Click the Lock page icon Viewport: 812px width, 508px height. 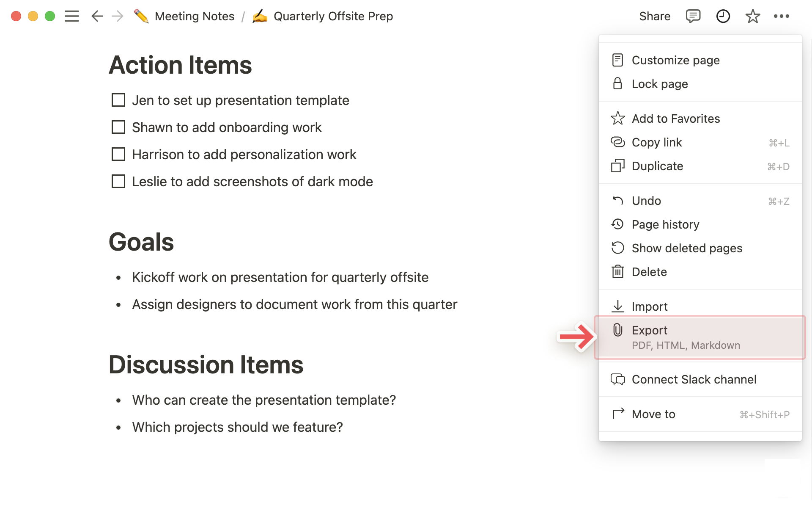[x=617, y=84]
